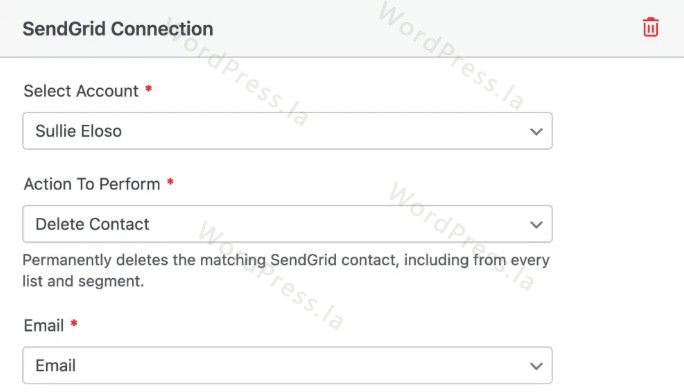This screenshot has height=392, width=684.
Task: Click the SendGrid Connection header title
Action: click(x=118, y=29)
